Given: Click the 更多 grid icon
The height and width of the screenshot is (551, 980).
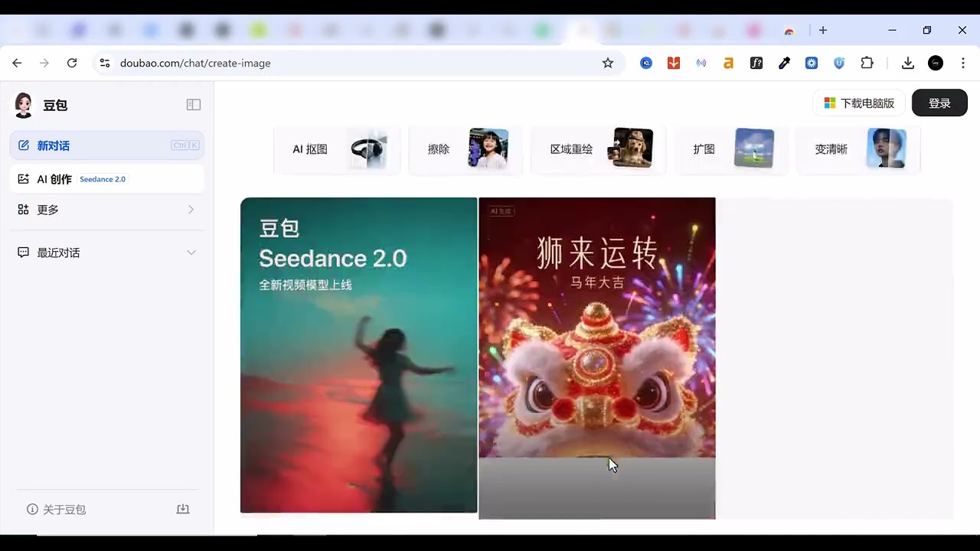Looking at the screenshot, I should tap(24, 210).
